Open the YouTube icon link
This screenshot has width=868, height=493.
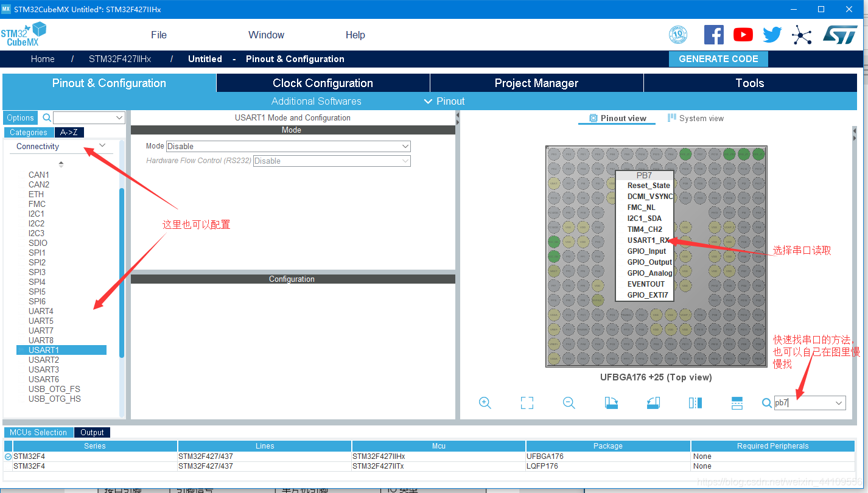[743, 35]
